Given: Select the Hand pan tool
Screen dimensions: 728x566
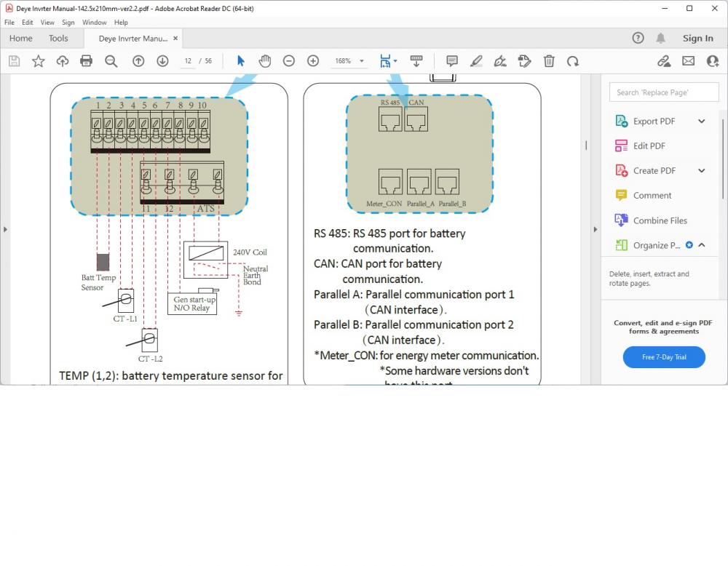Looking at the screenshot, I should [265, 61].
